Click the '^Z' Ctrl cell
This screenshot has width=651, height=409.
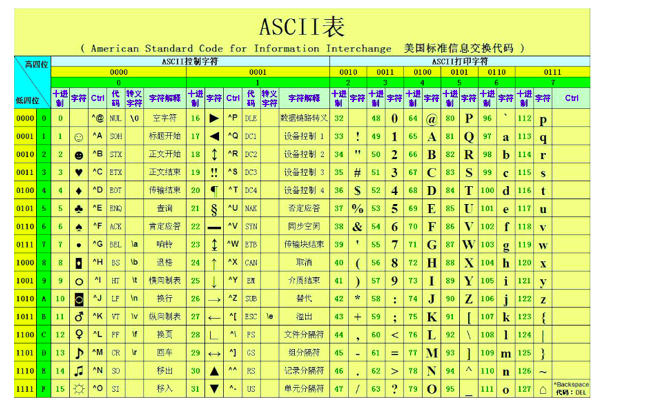pyautogui.click(x=233, y=298)
